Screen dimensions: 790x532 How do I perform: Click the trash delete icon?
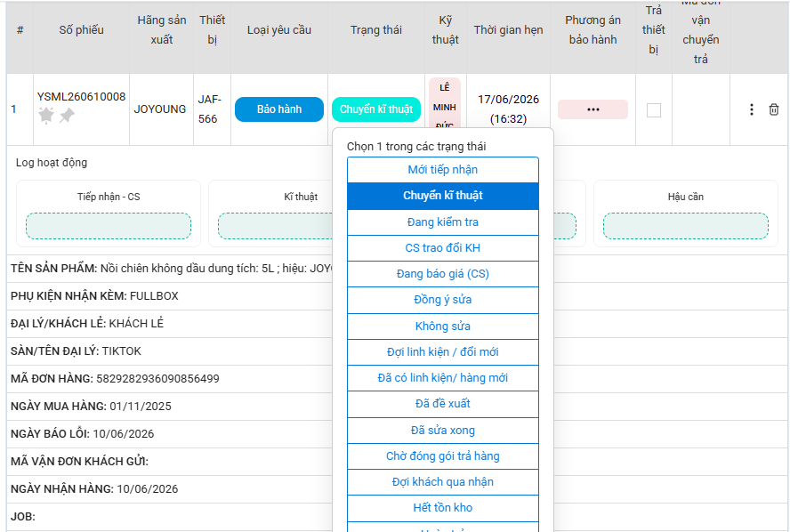(x=774, y=109)
